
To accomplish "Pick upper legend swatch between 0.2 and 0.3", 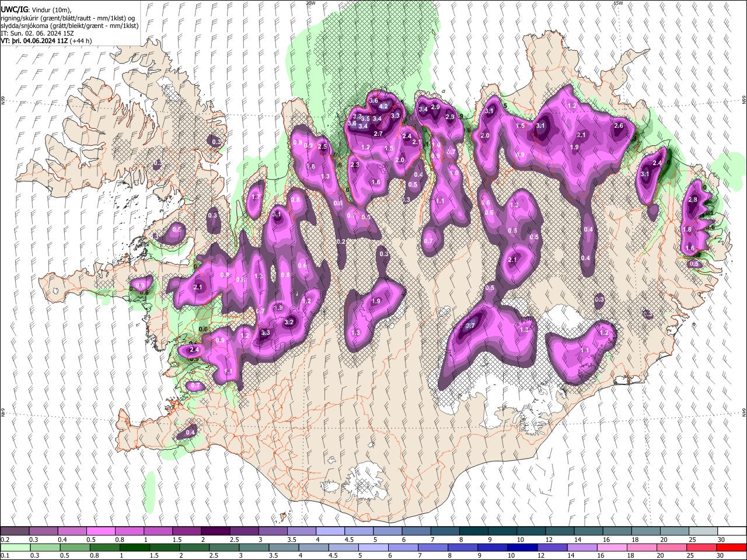I will pos(15,531).
